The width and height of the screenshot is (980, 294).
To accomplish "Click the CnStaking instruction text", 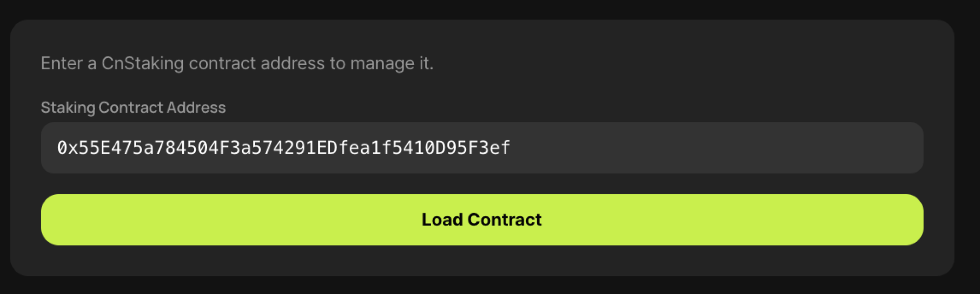I will point(238,63).
